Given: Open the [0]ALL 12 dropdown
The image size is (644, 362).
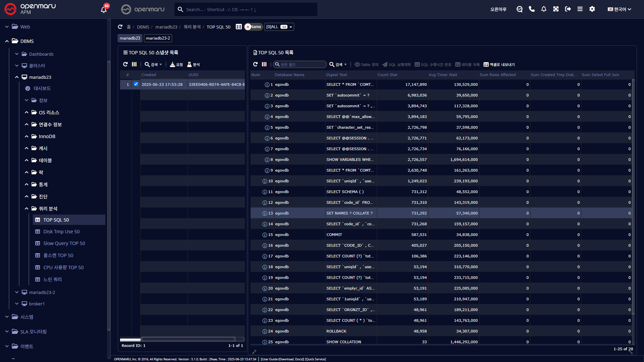Looking at the screenshot, I should pyautogui.click(x=279, y=27).
